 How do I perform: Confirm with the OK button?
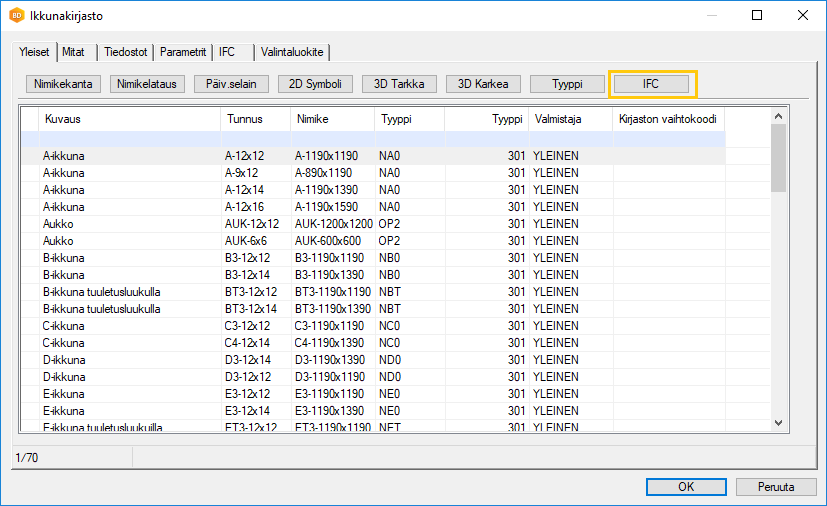686,487
